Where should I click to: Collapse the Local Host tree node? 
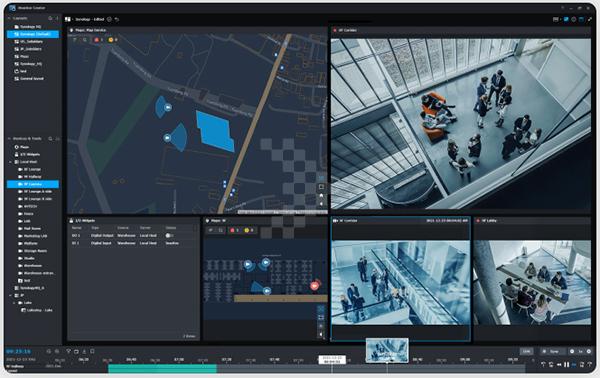[x=10, y=162]
